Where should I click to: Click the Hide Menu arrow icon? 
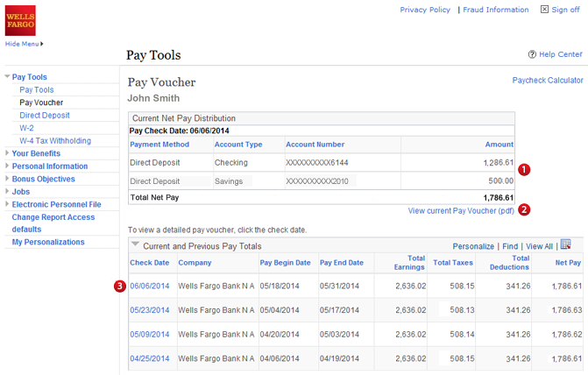click(42, 44)
